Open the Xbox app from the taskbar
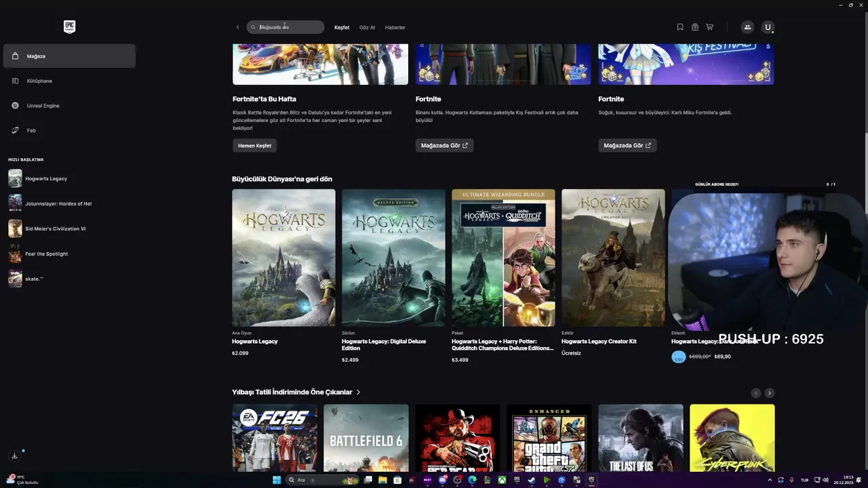Screen dimensions: 868x488 point(502,480)
